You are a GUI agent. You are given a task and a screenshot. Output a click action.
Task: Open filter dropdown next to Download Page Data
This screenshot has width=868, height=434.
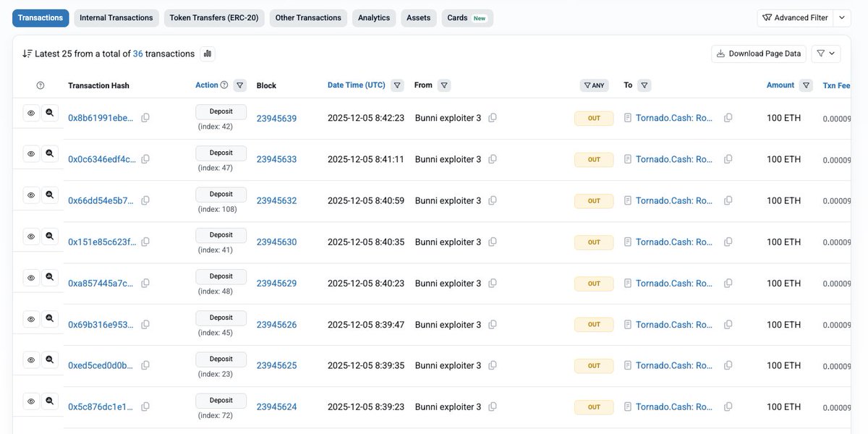(826, 54)
